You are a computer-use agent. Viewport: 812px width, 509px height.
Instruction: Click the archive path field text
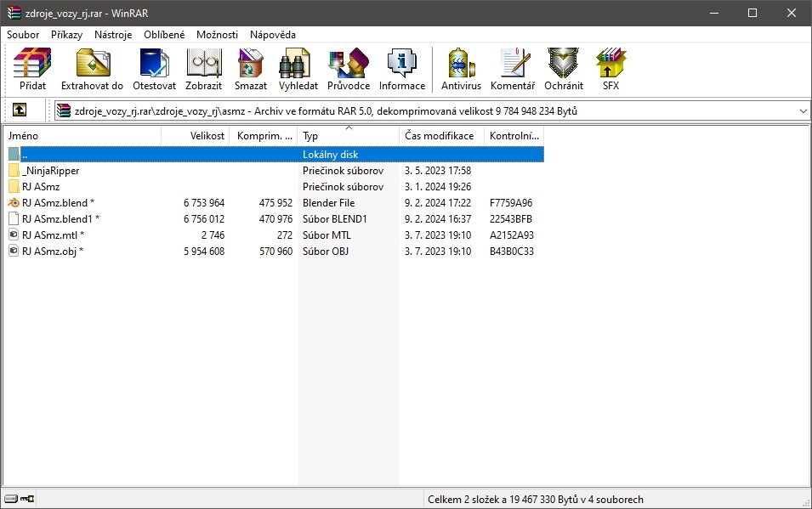(x=326, y=110)
